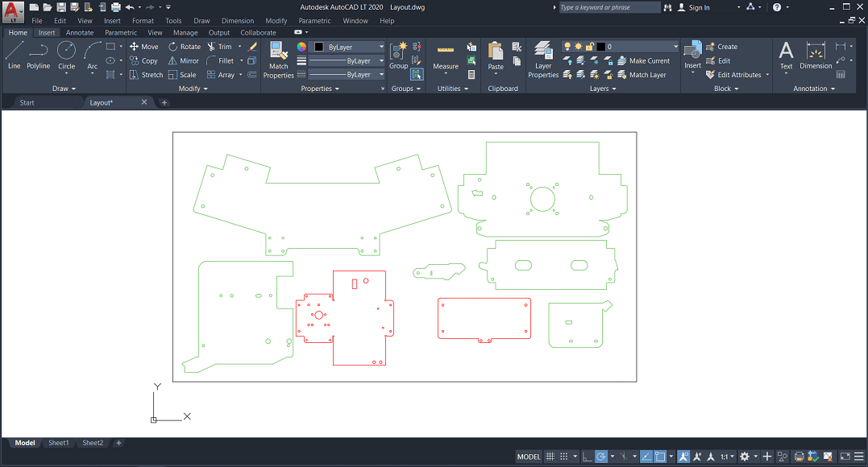Click the Match Properties tool
Screen dimensions: 868x467
(278, 60)
